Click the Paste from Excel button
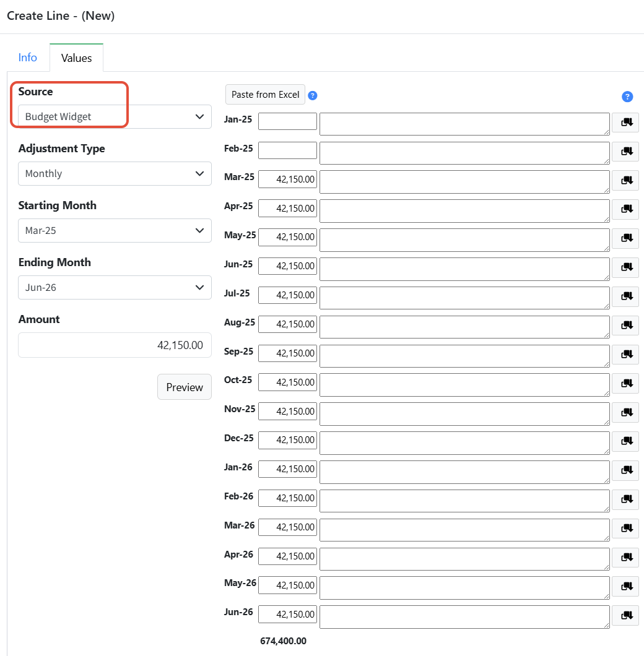Image resolution: width=644 pixels, height=656 pixels. pos(265,95)
